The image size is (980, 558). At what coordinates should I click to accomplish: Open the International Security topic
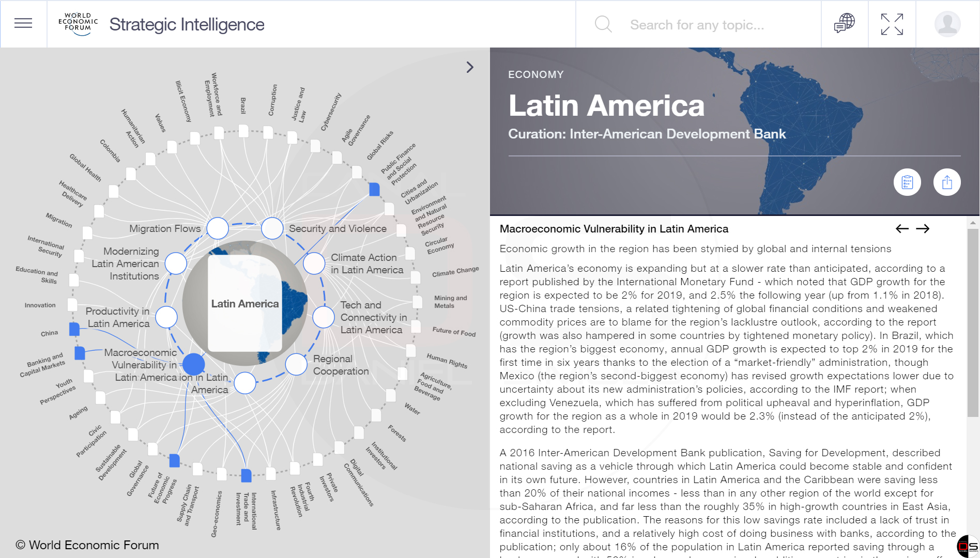46,246
